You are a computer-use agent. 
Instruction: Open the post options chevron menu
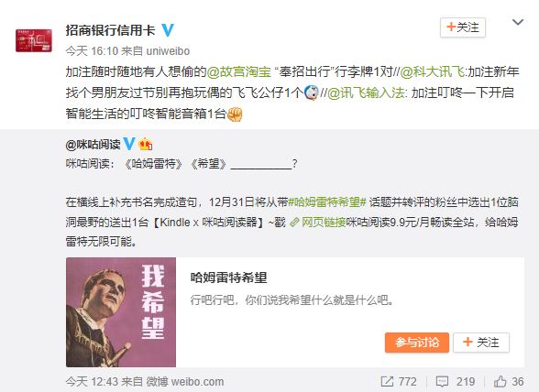click(x=518, y=23)
